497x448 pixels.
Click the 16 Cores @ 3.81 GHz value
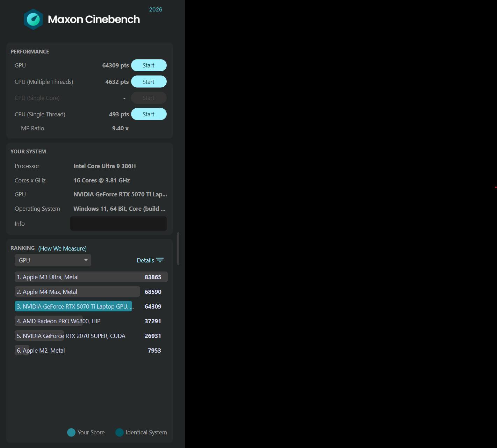(102, 180)
